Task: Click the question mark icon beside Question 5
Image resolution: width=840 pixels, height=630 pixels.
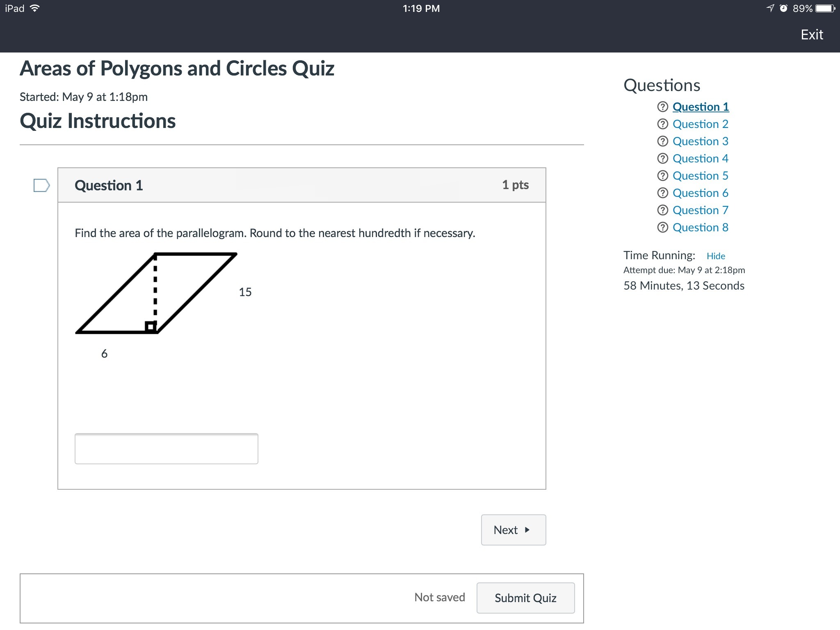Action: point(662,176)
